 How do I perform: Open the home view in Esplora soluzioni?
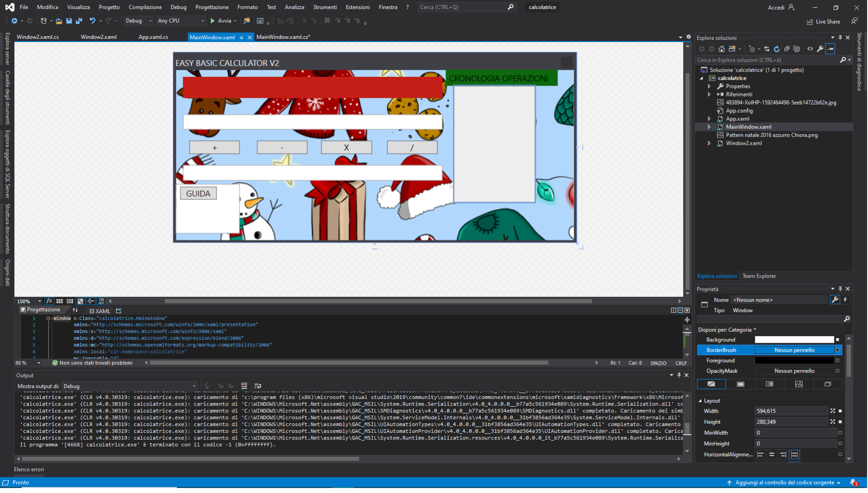click(722, 49)
